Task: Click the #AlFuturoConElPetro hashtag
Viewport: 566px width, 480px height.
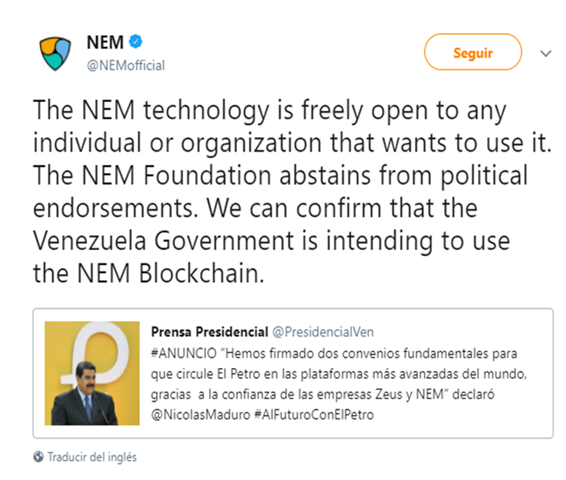Action: tap(314, 415)
